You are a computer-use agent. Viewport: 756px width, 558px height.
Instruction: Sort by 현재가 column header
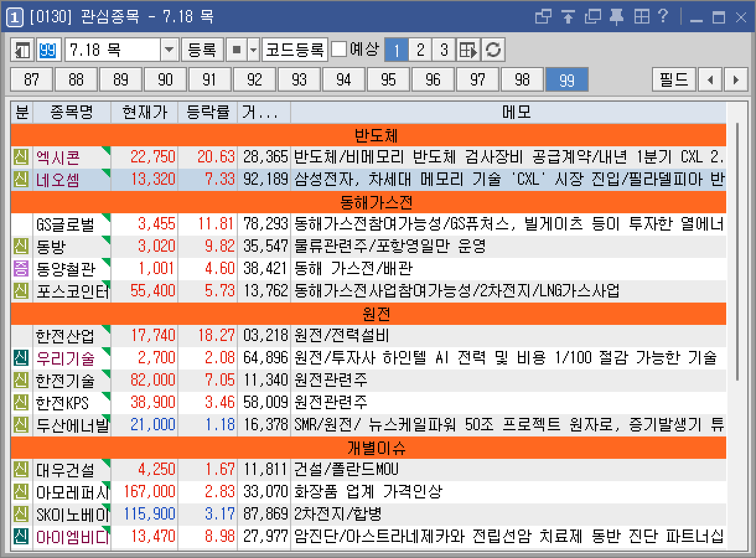144,112
